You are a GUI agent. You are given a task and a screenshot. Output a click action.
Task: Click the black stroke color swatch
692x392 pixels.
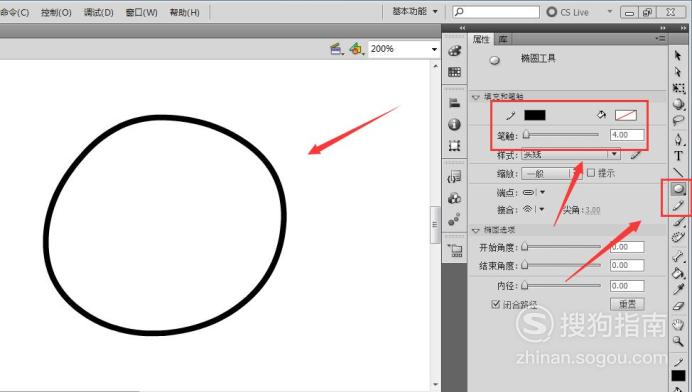pyautogui.click(x=535, y=115)
